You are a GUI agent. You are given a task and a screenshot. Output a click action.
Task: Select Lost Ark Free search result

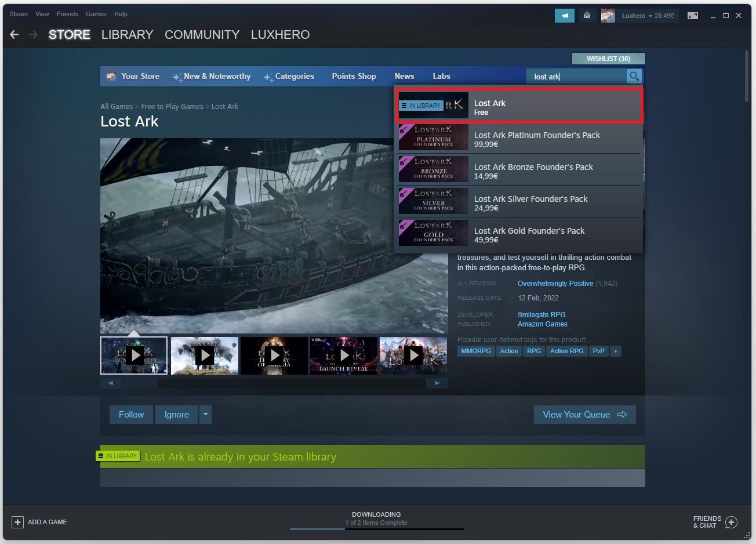(x=518, y=106)
